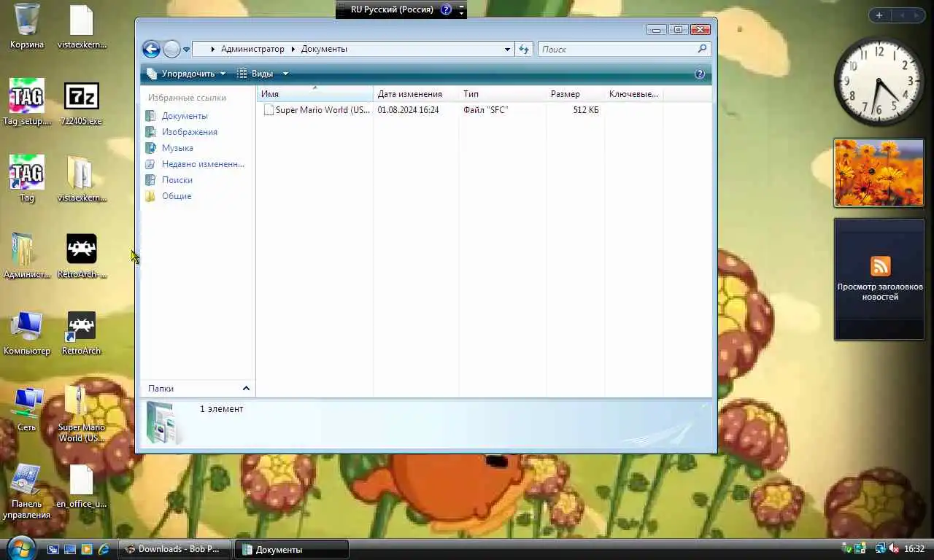The height and width of the screenshot is (560, 934).
Task: Switch to Документы taskbar button
Action: pos(291,549)
